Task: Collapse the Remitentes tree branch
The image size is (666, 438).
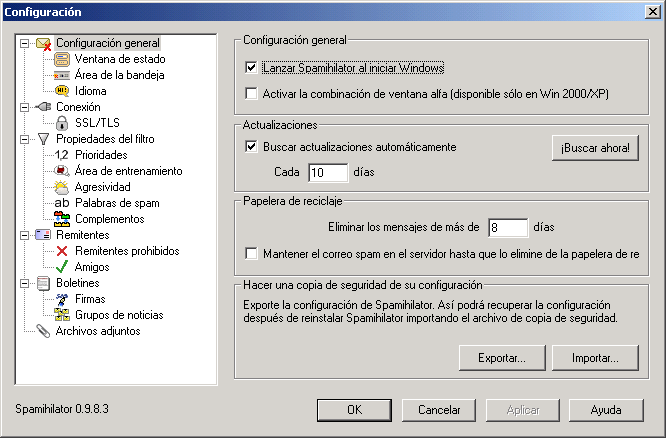Action: point(24,235)
